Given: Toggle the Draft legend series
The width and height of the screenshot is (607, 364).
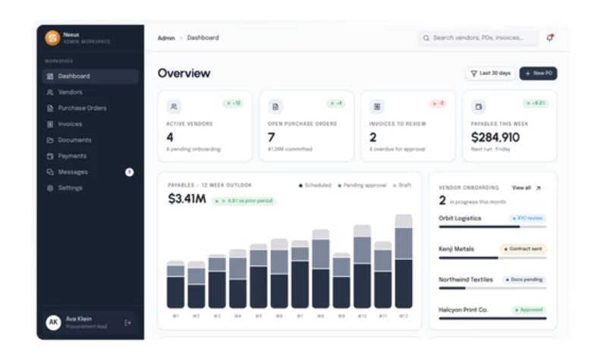Looking at the screenshot, I should tap(402, 185).
